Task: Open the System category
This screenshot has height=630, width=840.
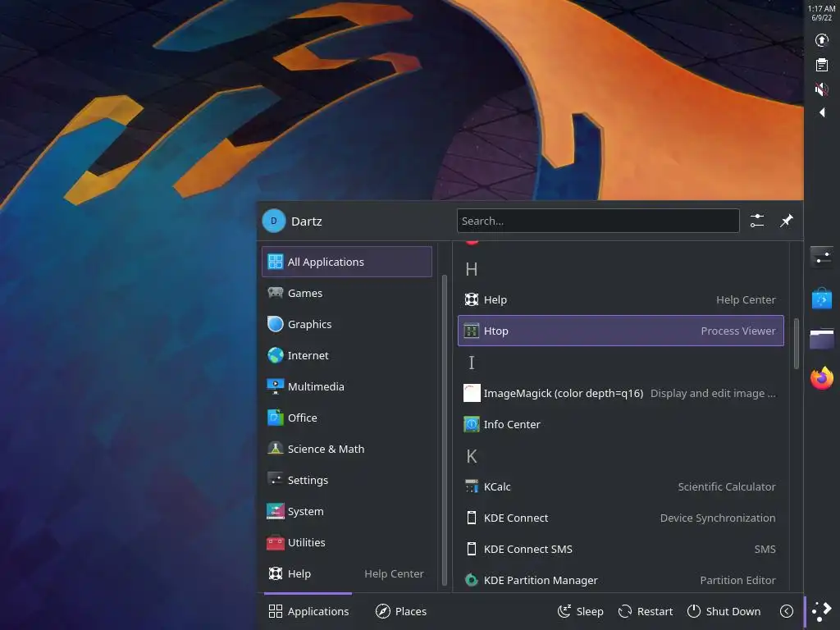Action: click(x=347, y=511)
